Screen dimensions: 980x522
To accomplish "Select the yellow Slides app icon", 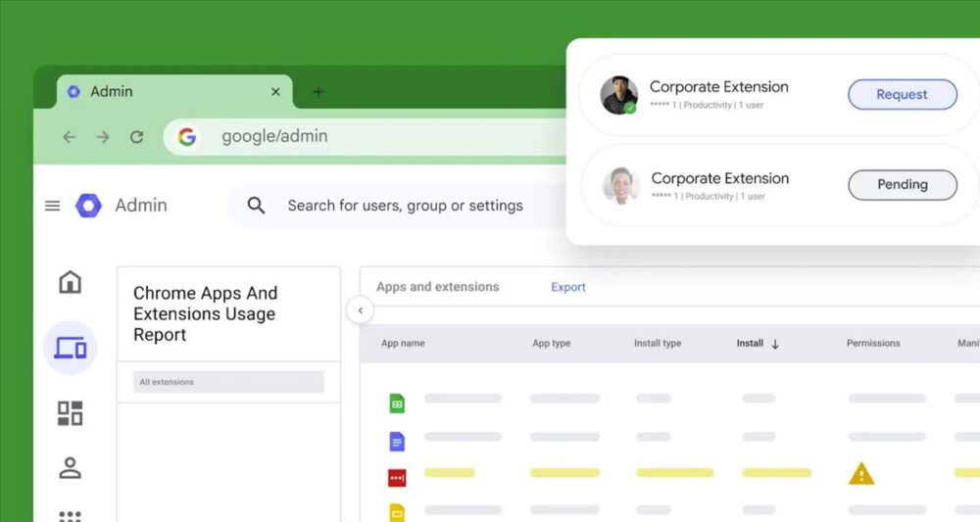I will (x=397, y=512).
